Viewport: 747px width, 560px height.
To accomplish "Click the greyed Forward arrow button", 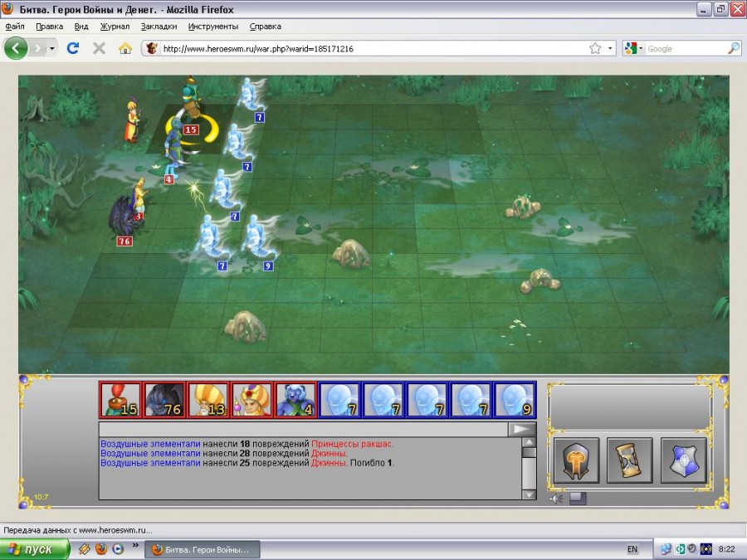I will point(37,48).
